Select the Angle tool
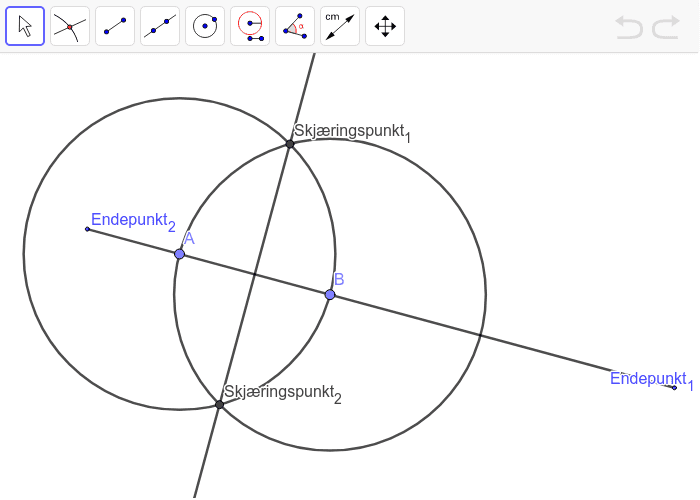Viewport: 700px width, 500px height. point(295,26)
